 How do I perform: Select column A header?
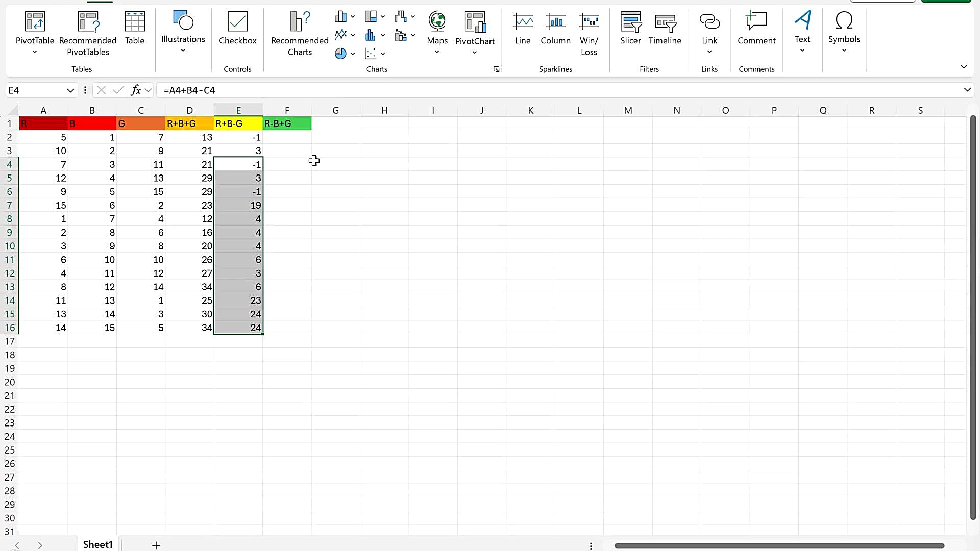point(43,110)
